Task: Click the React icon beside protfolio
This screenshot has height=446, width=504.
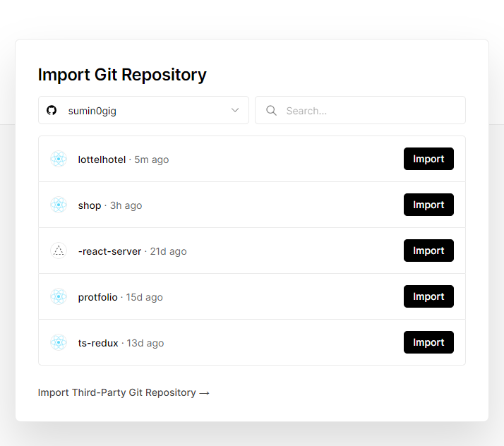Action: (x=59, y=296)
